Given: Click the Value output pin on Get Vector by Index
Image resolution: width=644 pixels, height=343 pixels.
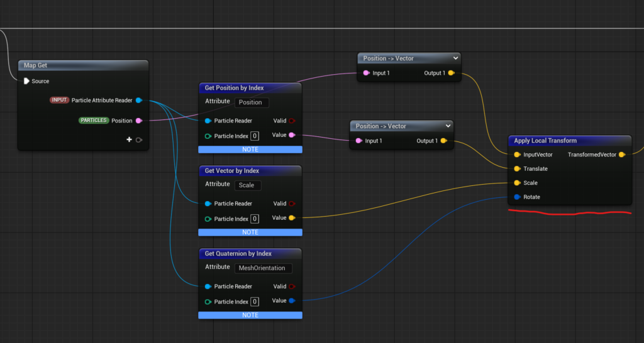Looking at the screenshot, I should (292, 218).
